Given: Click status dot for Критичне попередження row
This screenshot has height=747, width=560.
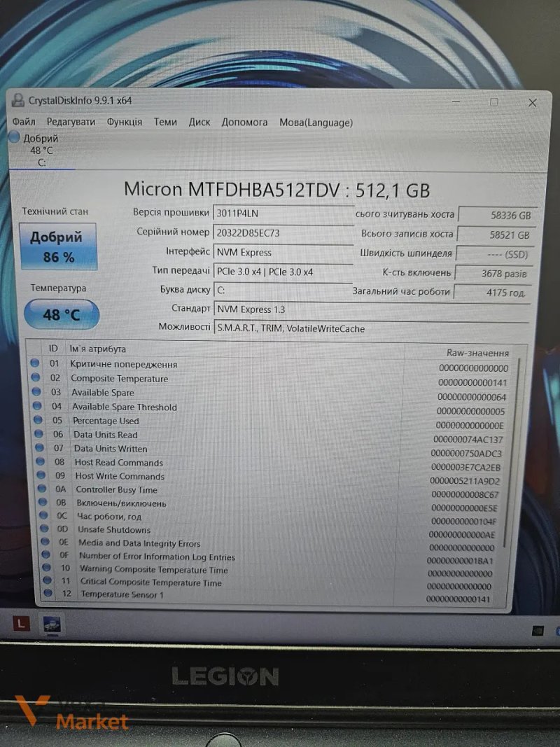Looking at the screenshot, I should coord(35,363).
